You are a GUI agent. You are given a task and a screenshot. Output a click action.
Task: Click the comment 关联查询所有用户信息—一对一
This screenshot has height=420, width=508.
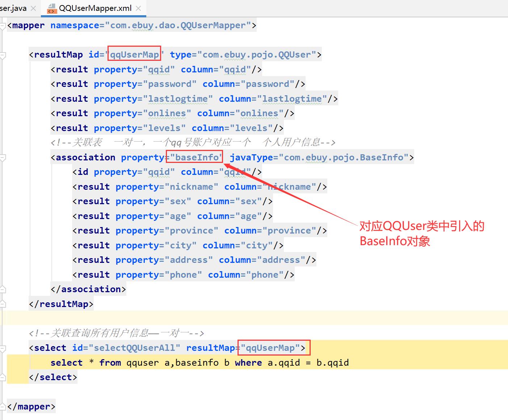(x=116, y=333)
